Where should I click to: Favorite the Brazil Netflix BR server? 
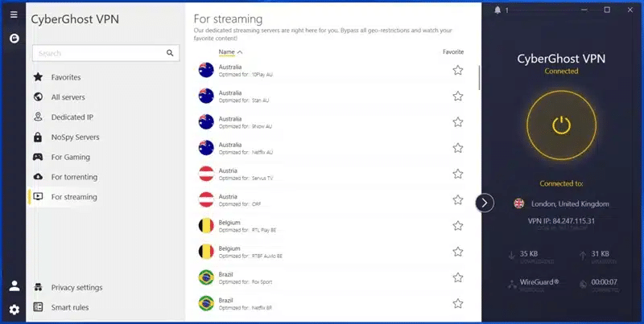pos(458,303)
